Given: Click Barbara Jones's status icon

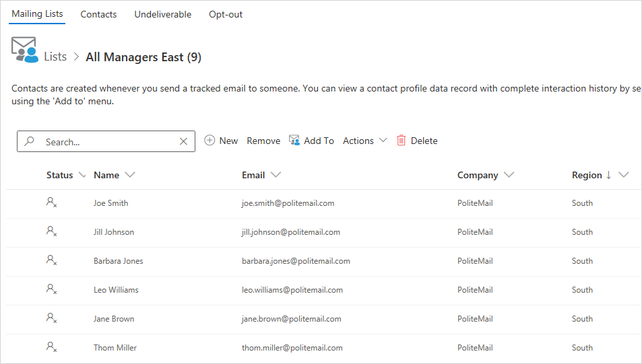Looking at the screenshot, I should point(51,260).
